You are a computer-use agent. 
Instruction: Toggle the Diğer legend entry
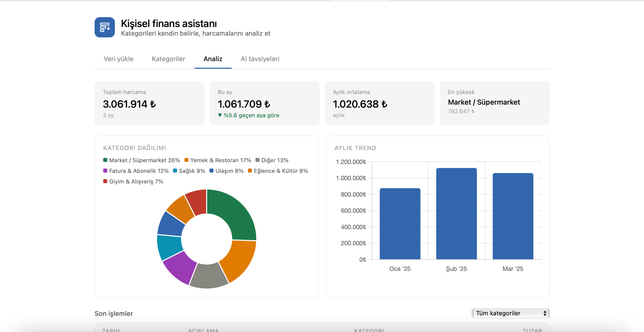[272, 160]
